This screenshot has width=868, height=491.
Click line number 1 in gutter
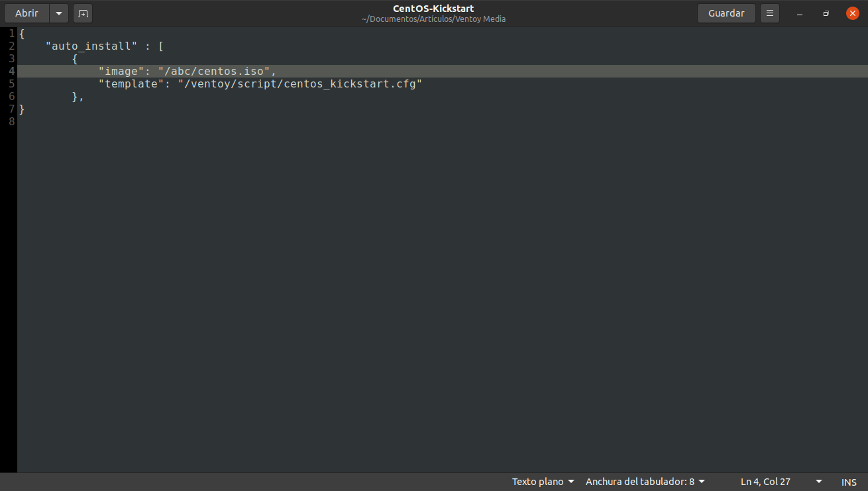coord(12,34)
